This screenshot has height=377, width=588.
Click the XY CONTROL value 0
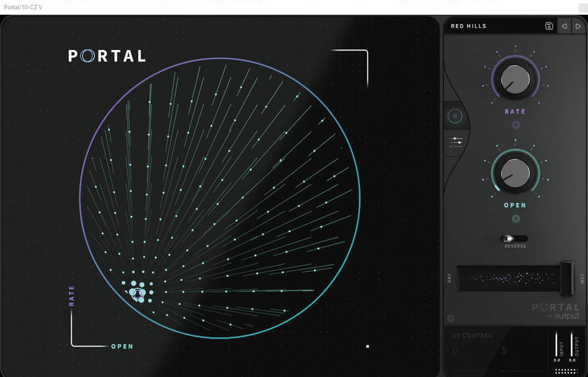point(455,351)
